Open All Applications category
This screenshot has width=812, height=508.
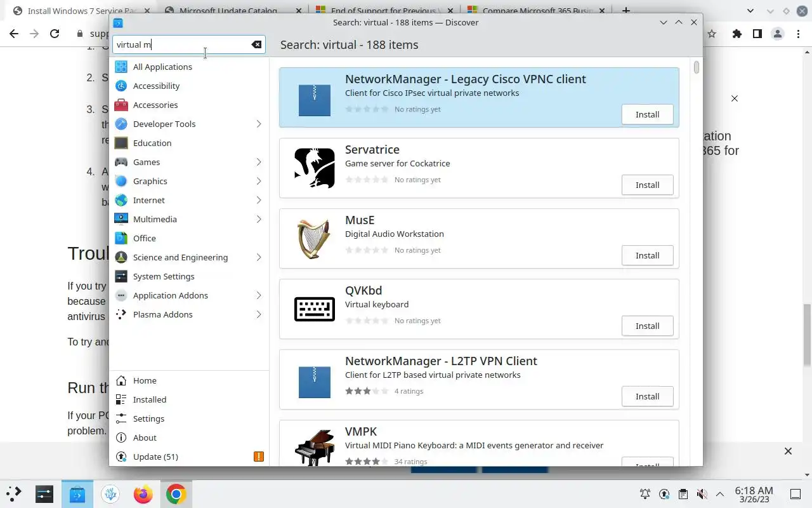click(x=189, y=67)
